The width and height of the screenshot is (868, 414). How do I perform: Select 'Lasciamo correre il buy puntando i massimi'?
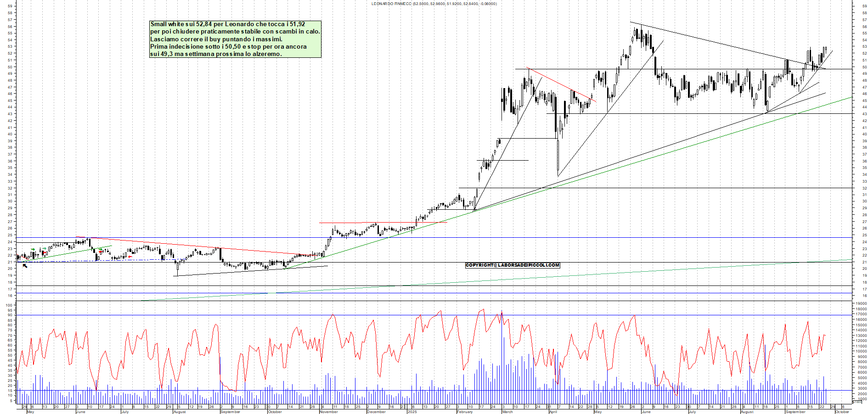point(216,39)
